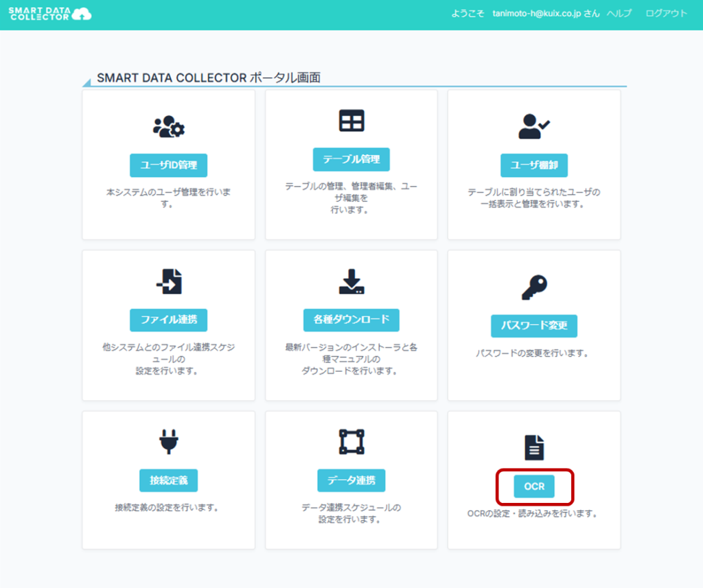
Task: Click description 本システムのユーザ管理を行います
Action: click(168, 198)
